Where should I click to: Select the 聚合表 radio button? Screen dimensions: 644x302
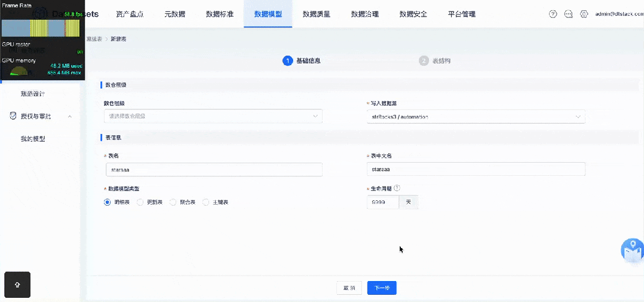[173, 202]
